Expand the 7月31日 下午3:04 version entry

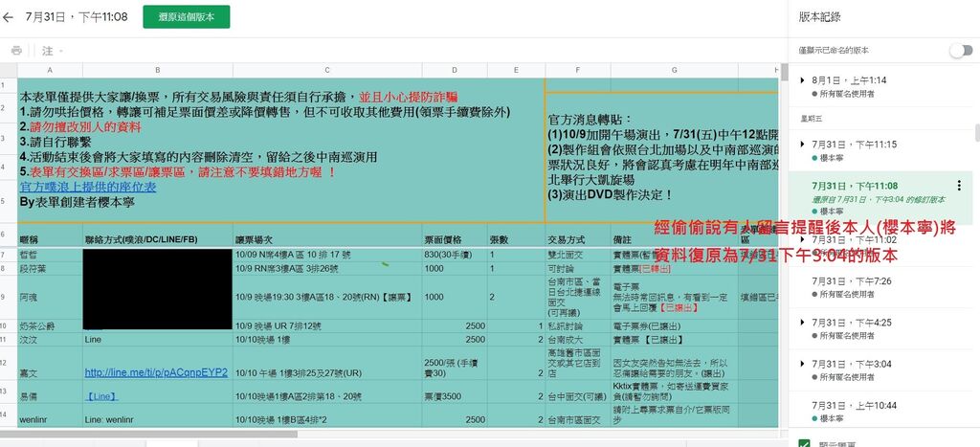coord(803,364)
